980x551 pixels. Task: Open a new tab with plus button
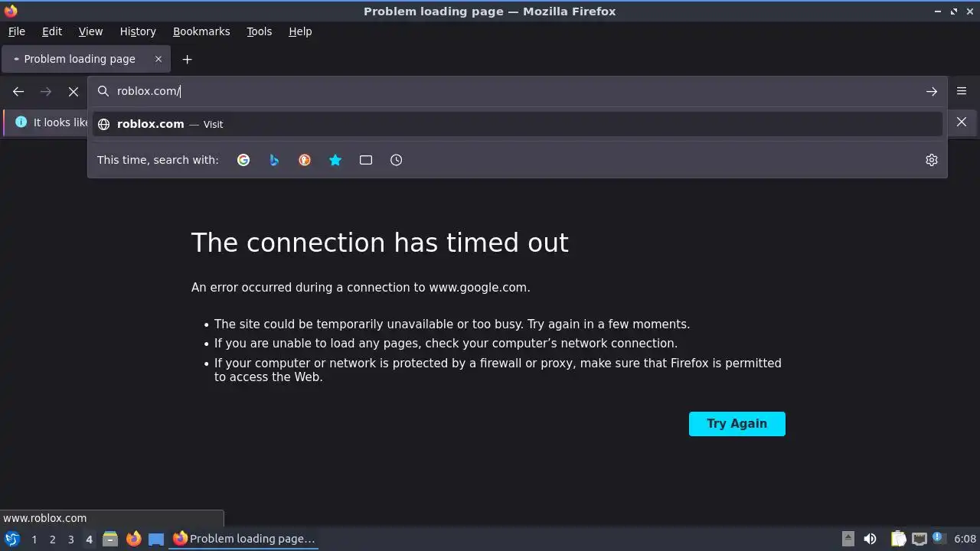click(187, 59)
